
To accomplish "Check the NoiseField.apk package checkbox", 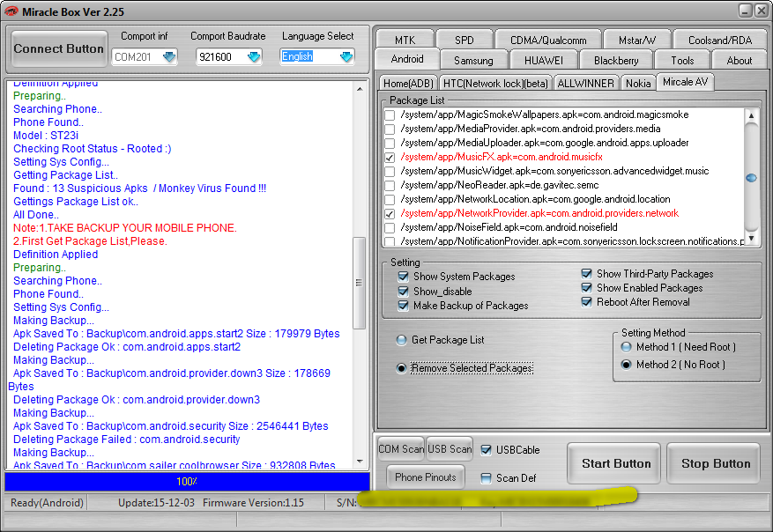I will (390, 227).
